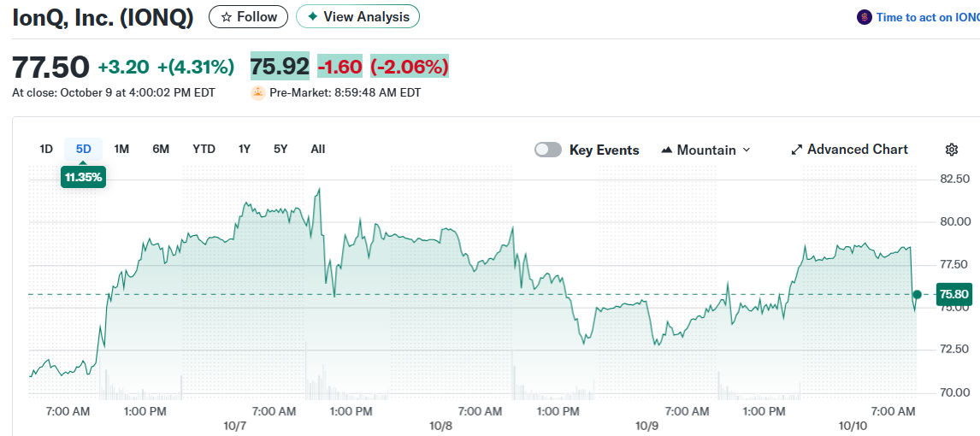The width and height of the screenshot is (980, 436).
Task: Select the All time range
Action: 318,149
